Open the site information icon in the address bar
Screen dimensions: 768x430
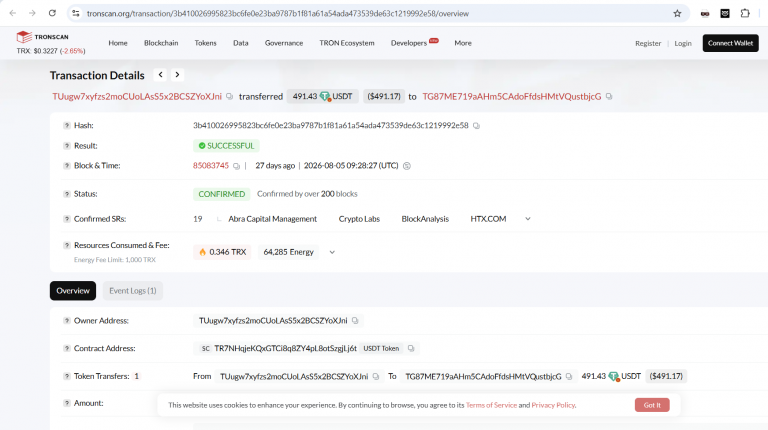coord(76,13)
